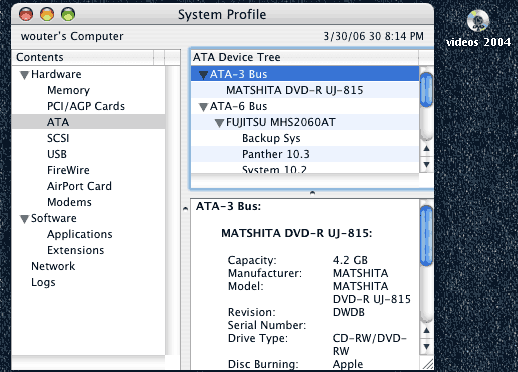Click the splitter handle between device panes

(x=312, y=193)
